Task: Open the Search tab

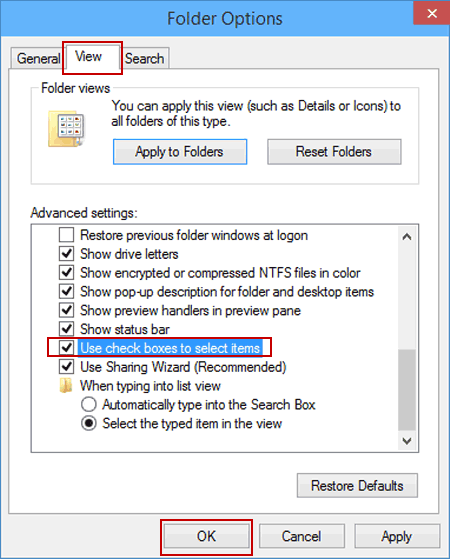Action: coord(145,58)
